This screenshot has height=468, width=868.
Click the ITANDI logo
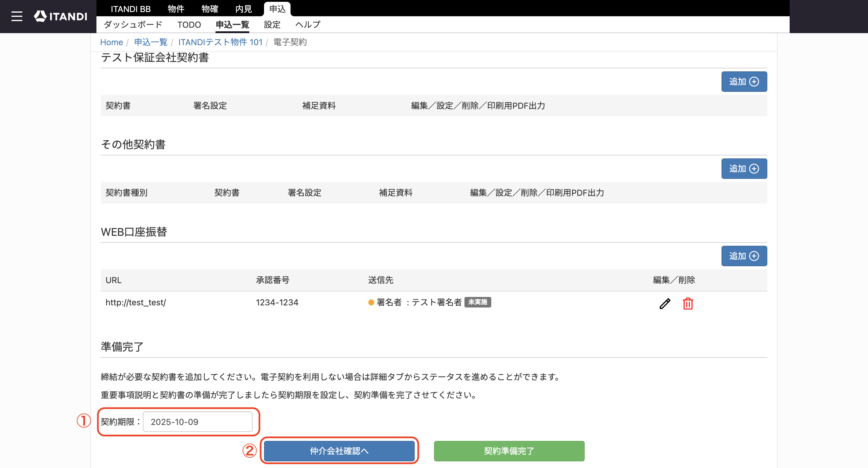click(x=61, y=16)
